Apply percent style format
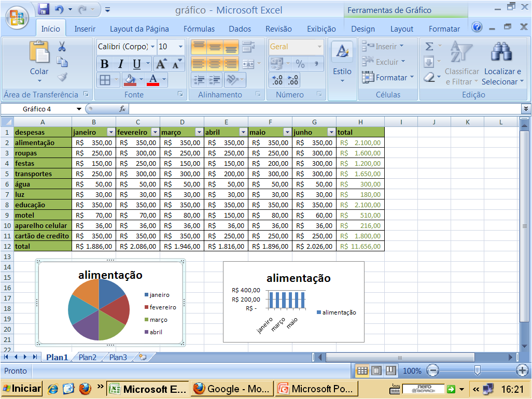 coord(300,64)
